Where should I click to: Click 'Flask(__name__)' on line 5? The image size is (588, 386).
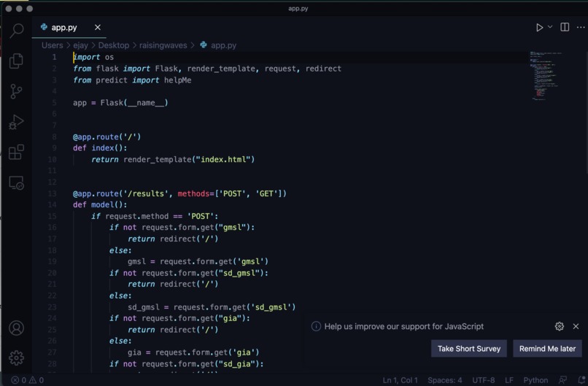[x=134, y=102]
